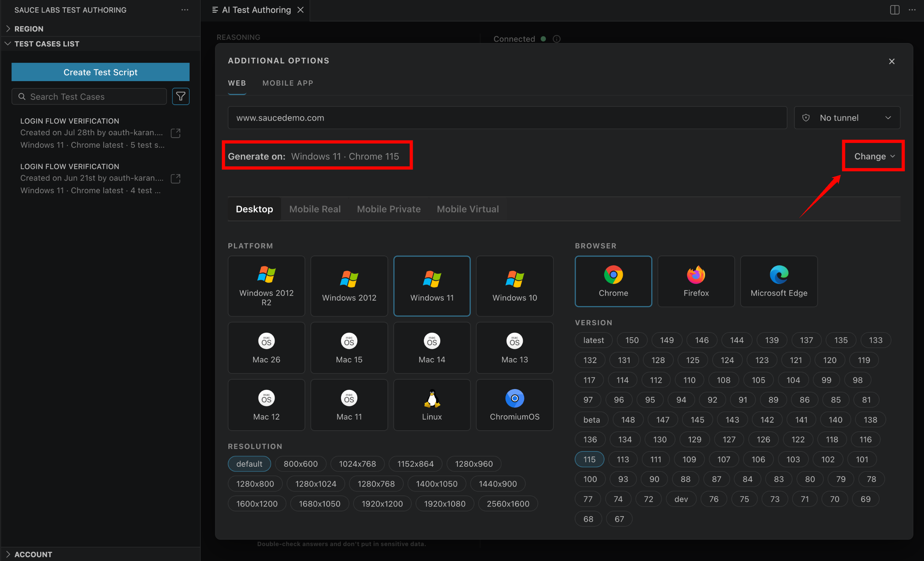924x561 pixels.
Task: Set resolution to 1920x1080
Action: coord(444,503)
